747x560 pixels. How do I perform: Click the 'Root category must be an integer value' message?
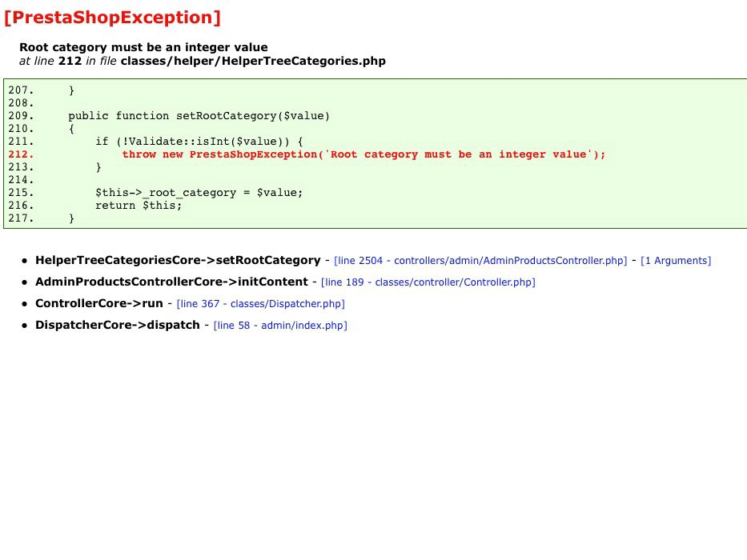pyautogui.click(x=143, y=47)
